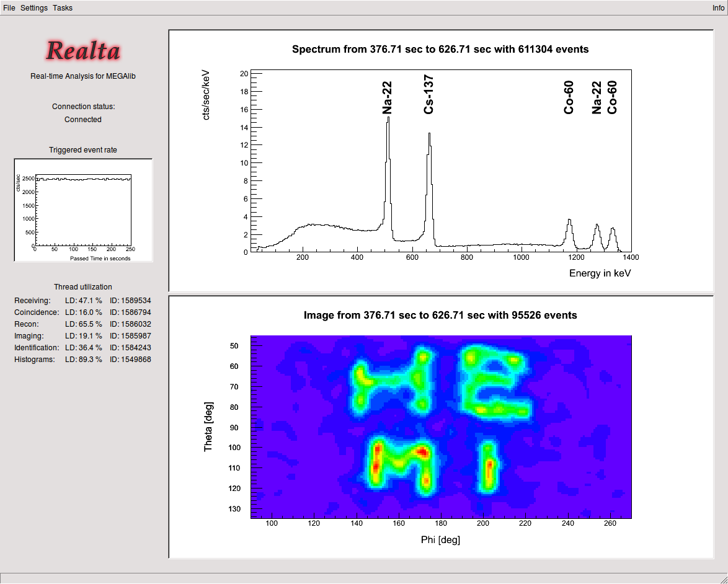Click the Real-time Analysis for MEGAlib subtitle
Screen dimensions: 728x584
pos(83,76)
